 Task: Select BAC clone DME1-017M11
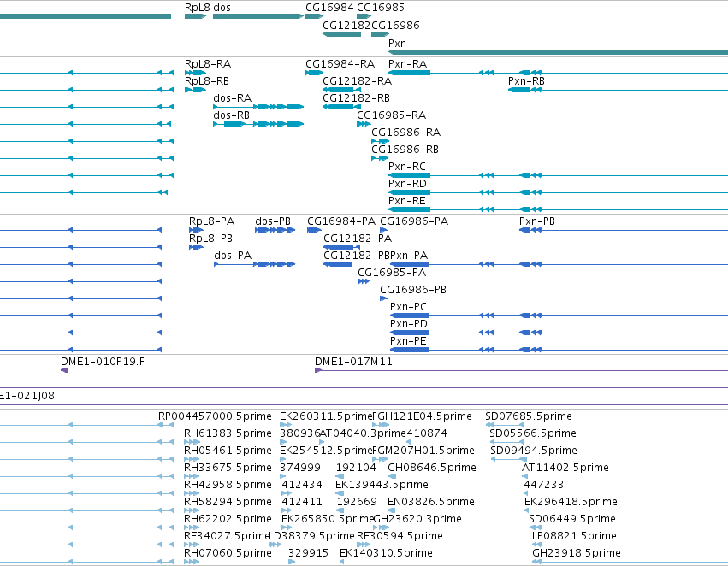[352, 362]
